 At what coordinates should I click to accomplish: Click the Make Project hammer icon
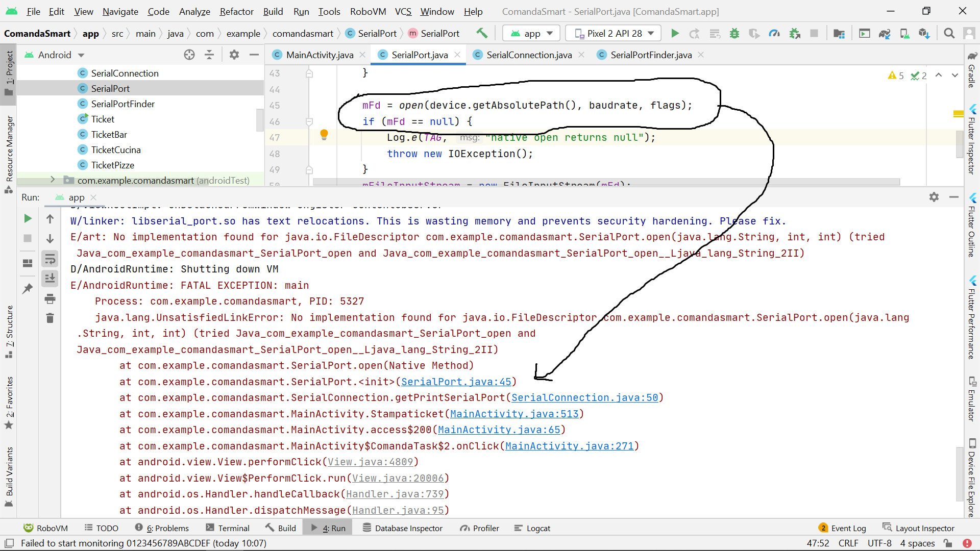481,34
